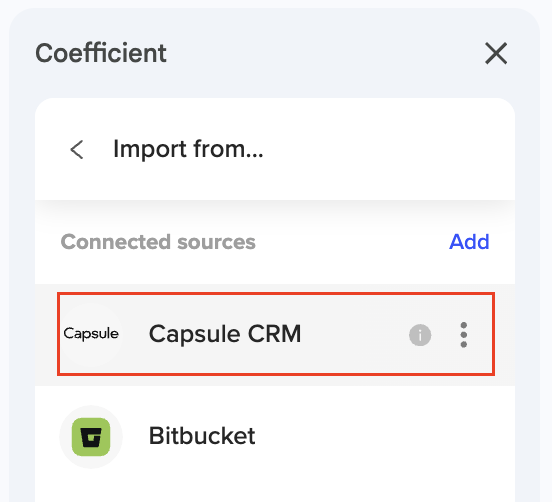Click the Import from... heading text

[188, 149]
